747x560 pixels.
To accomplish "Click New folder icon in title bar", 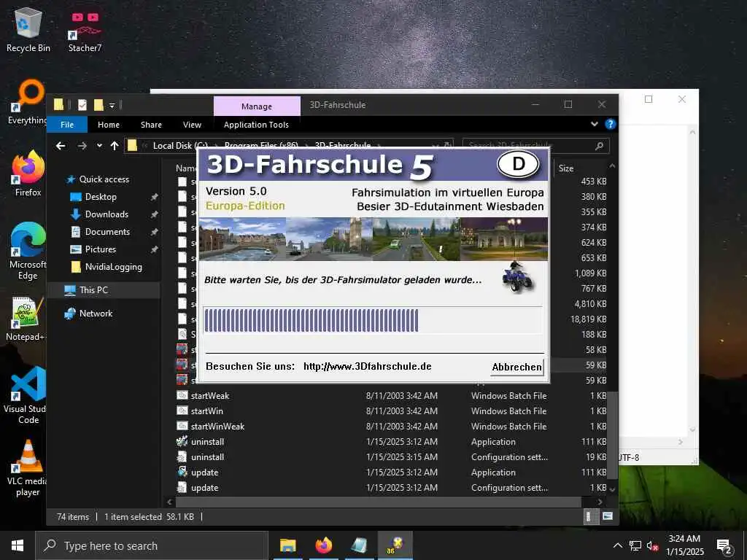I will [x=98, y=105].
